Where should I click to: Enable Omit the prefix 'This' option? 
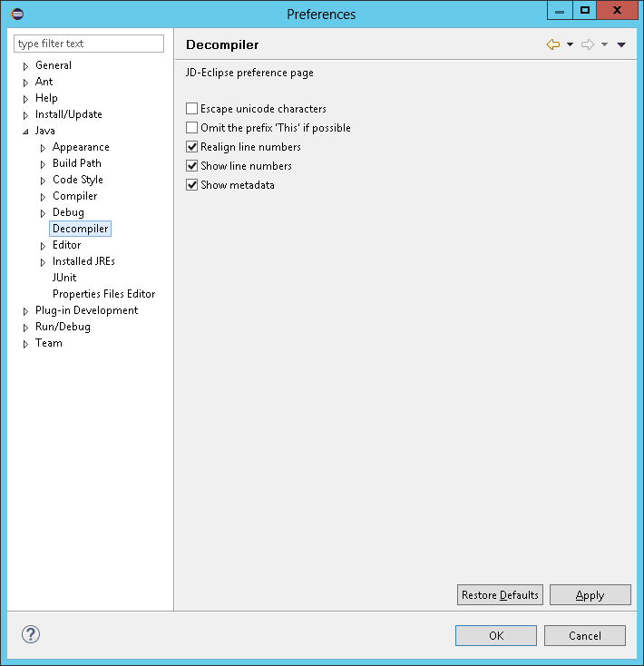tap(191, 128)
